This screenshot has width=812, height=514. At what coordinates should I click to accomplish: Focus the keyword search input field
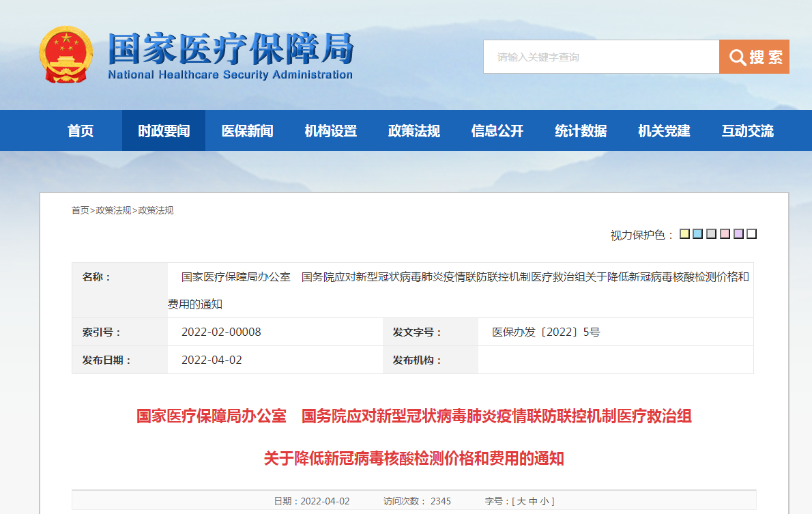pyautogui.click(x=601, y=57)
